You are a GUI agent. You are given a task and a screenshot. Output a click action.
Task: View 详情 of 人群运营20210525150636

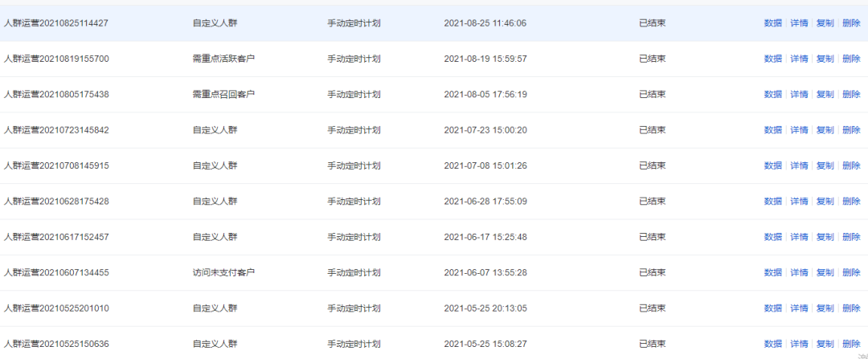[x=799, y=344]
